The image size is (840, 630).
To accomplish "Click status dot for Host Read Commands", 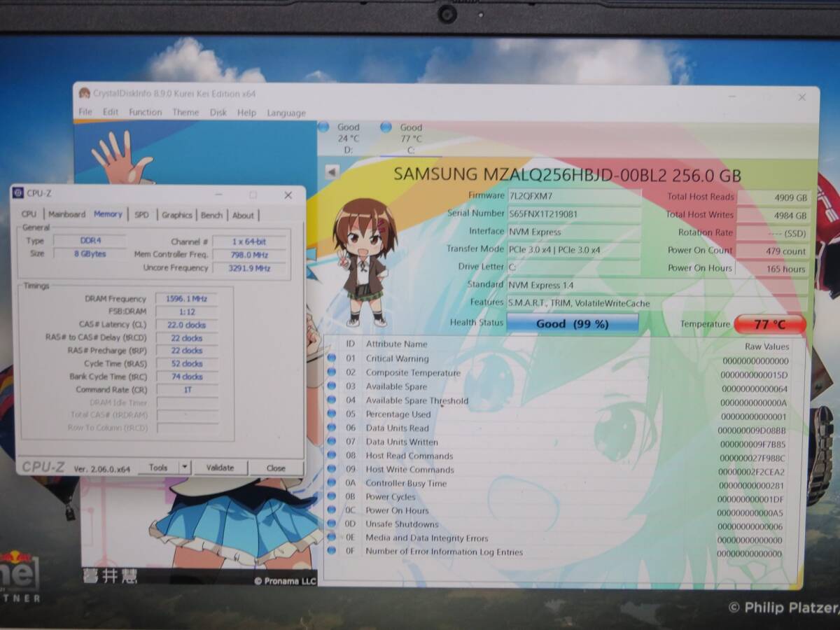I will point(332,456).
